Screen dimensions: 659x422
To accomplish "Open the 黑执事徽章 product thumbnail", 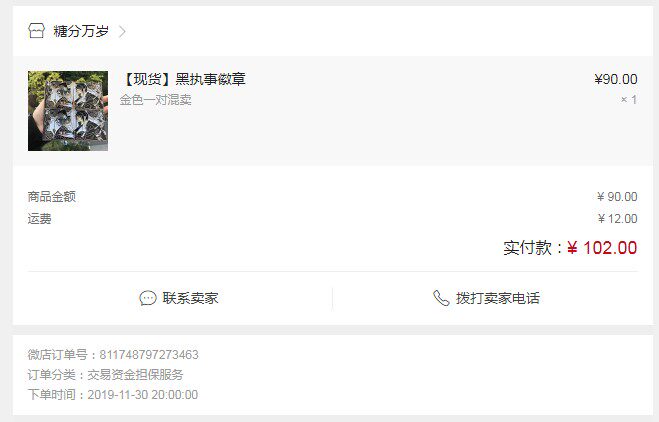I will tap(68, 111).
